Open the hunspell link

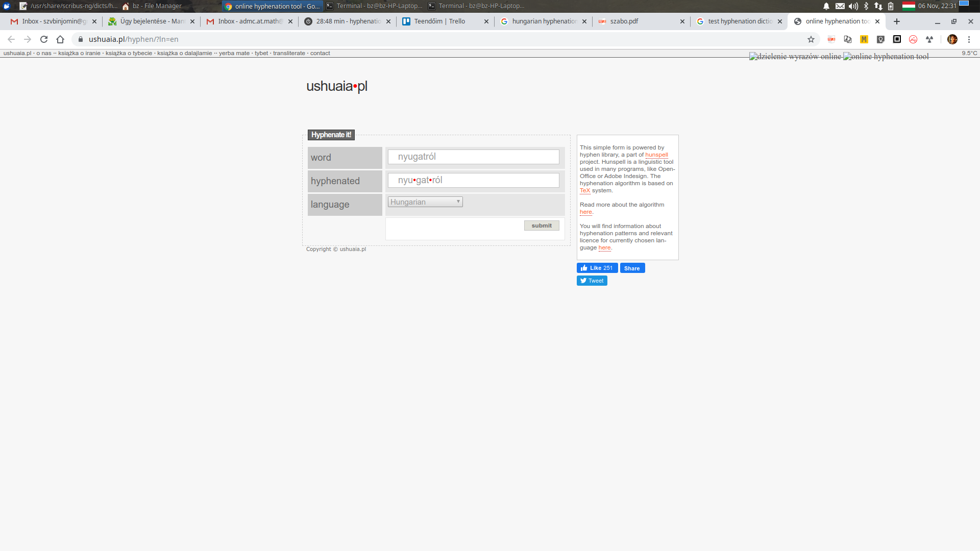(656, 155)
